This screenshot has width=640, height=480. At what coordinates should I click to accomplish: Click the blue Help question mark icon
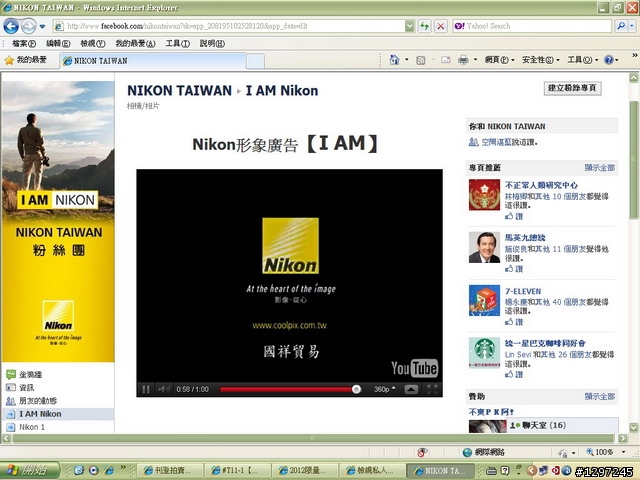[609, 60]
